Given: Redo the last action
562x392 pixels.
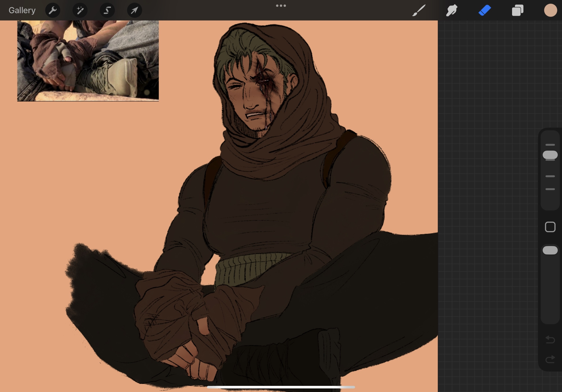Looking at the screenshot, I should 550,359.
